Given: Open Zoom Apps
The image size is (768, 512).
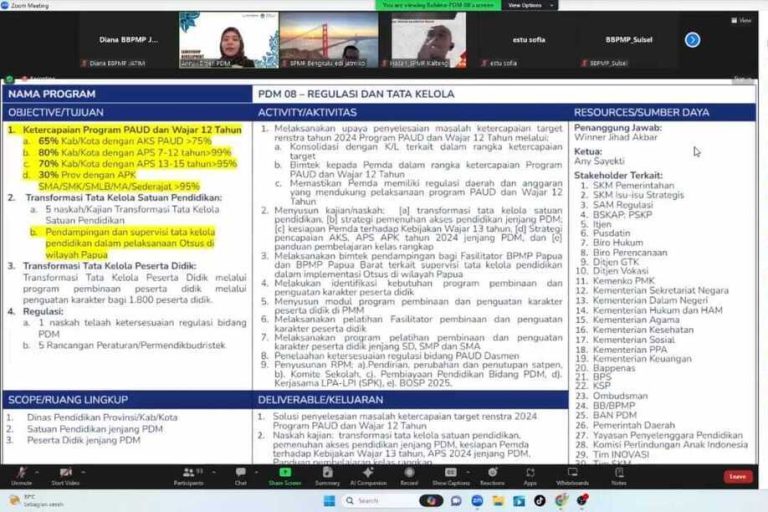Looking at the screenshot, I should click(x=530, y=475).
